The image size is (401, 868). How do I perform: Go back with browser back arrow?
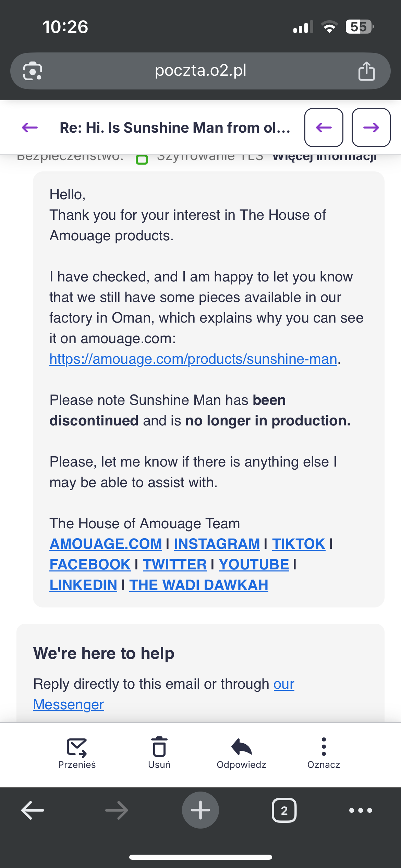click(x=33, y=810)
